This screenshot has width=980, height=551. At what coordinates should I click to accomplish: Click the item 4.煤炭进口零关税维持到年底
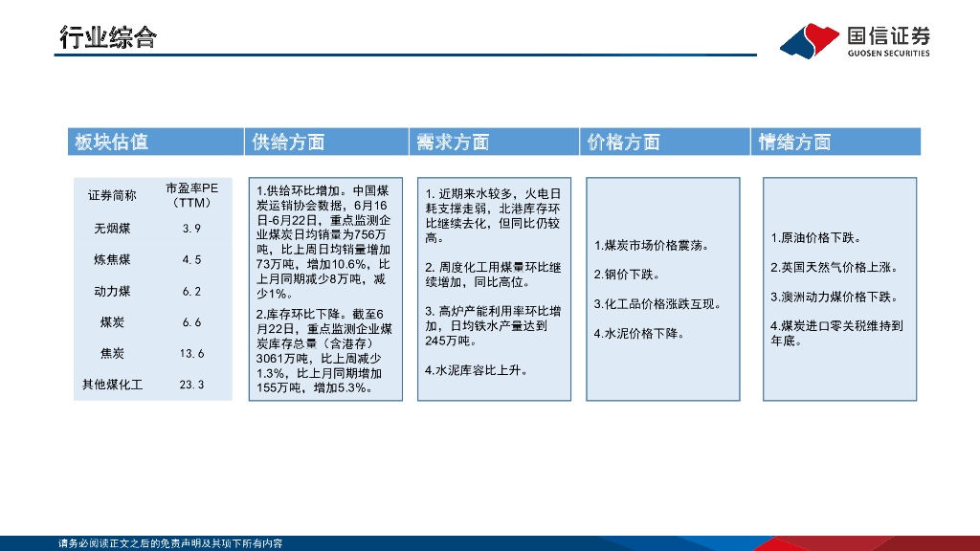836,334
